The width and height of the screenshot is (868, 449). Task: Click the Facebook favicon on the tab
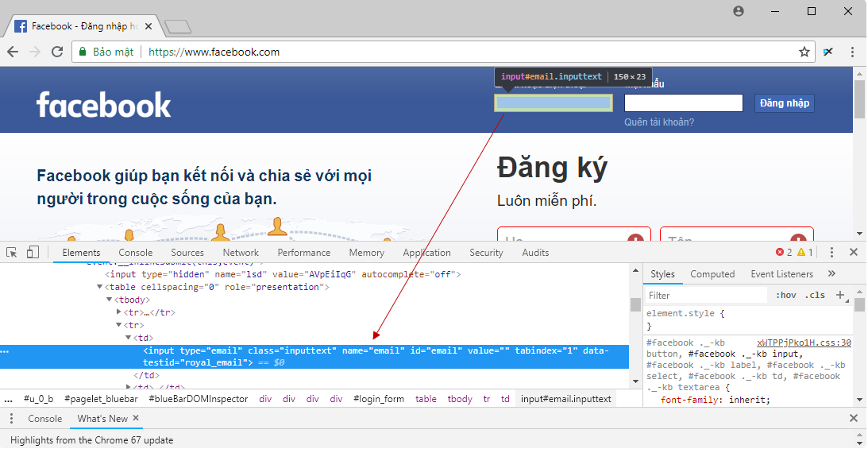(21, 26)
